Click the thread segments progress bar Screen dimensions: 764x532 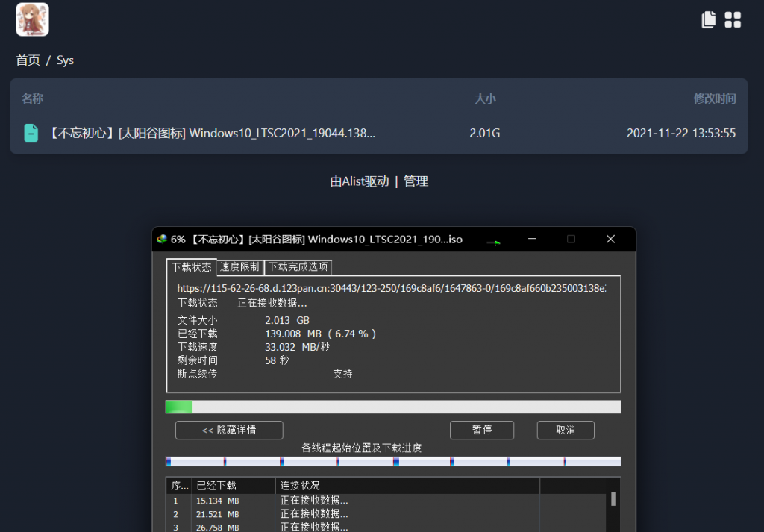[x=393, y=461]
